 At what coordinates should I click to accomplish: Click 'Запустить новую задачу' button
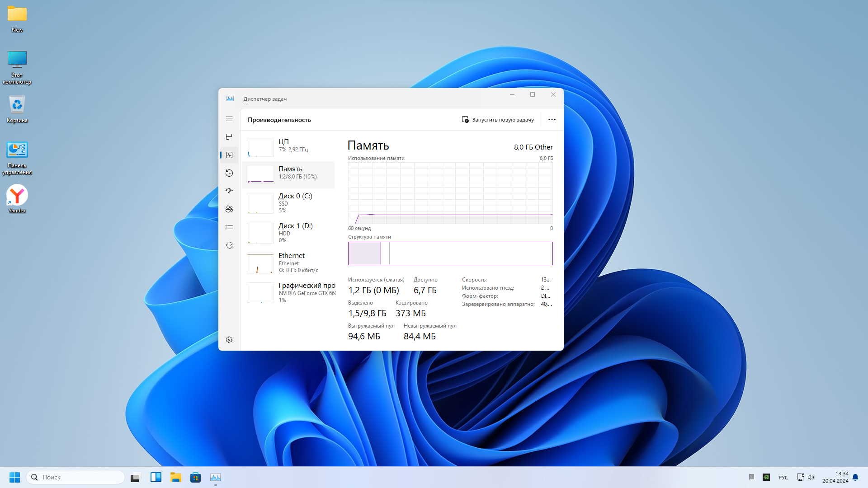(x=498, y=120)
